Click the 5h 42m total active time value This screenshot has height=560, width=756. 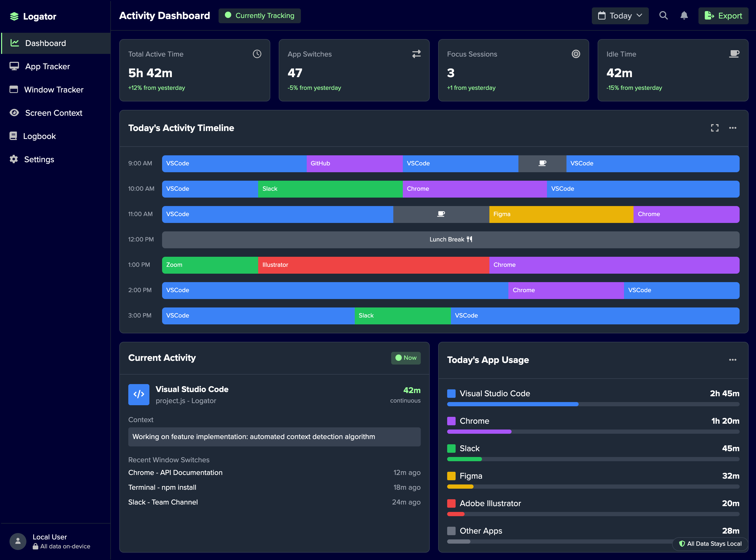click(x=150, y=73)
